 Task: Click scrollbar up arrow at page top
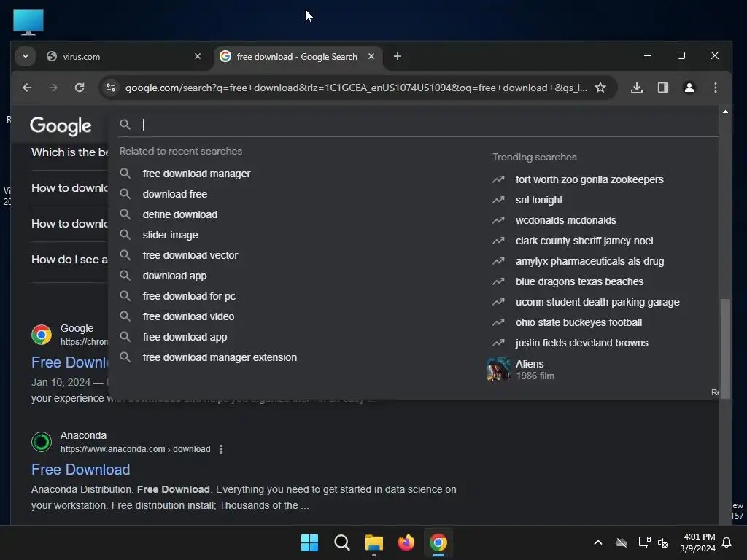pyautogui.click(x=725, y=112)
